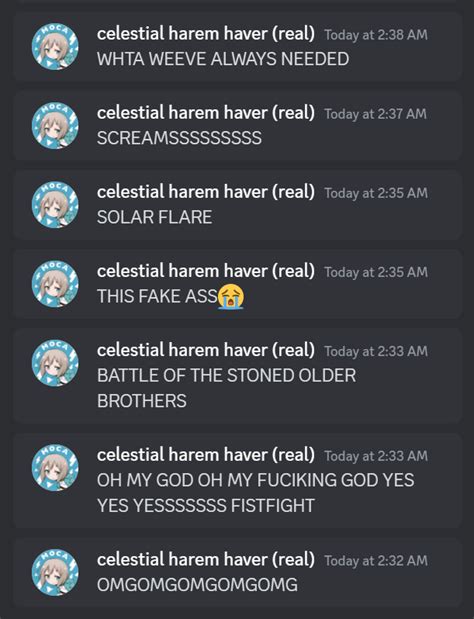Viewport: 474px width, 619px height.
Task: Select the SCREAMSSSSSSSSS message text
Action: [179, 138]
